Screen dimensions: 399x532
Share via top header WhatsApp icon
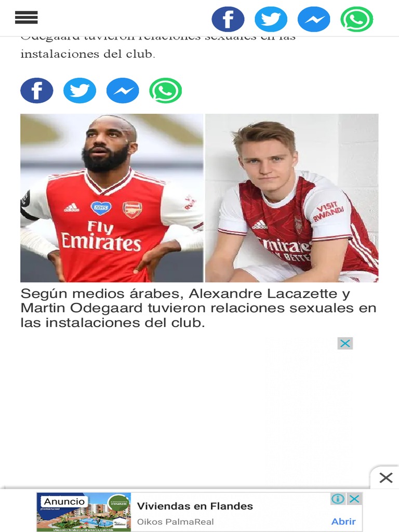pos(356,19)
